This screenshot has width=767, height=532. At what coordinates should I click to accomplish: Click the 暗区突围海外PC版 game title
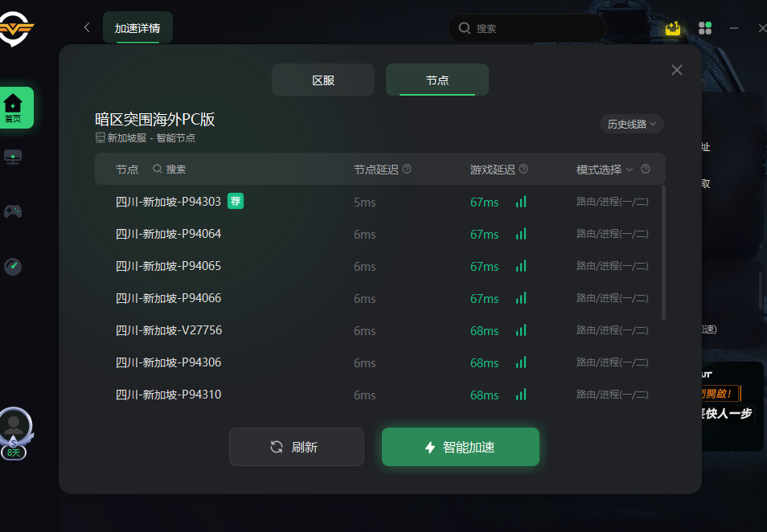pos(155,119)
